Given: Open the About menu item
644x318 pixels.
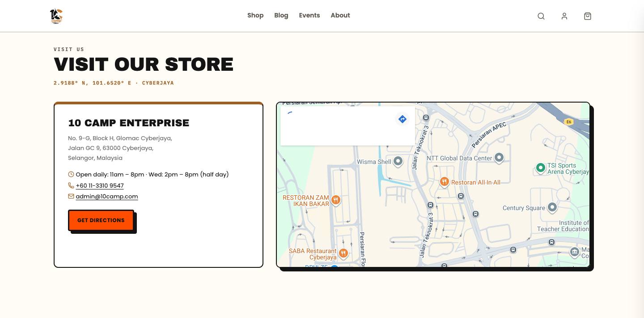Looking at the screenshot, I should [x=340, y=15].
